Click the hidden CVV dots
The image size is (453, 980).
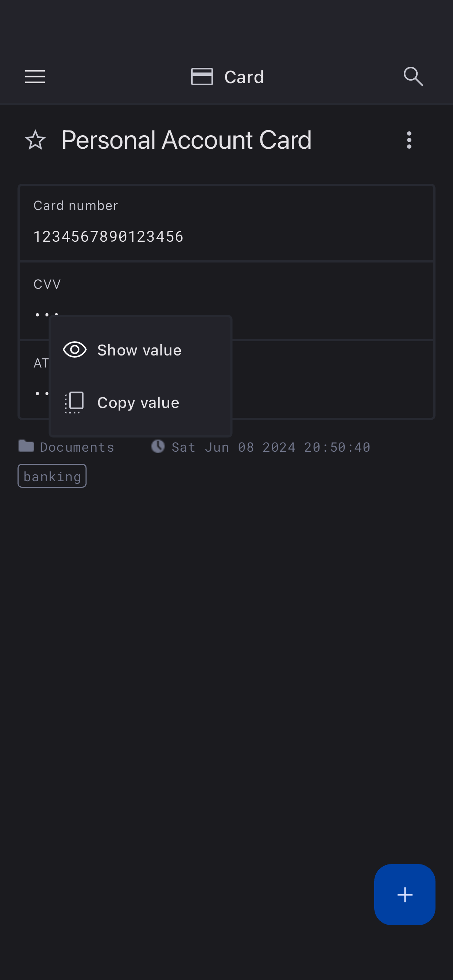(42, 314)
